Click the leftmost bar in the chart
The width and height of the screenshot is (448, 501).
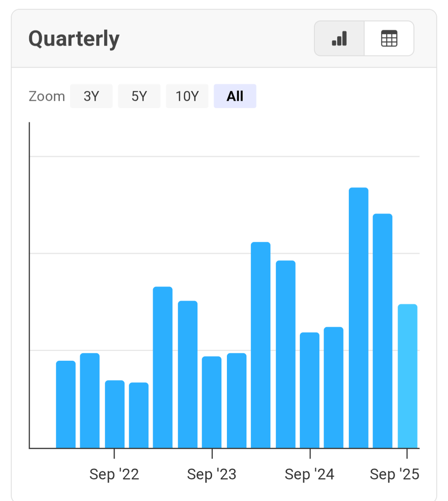pyautogui.click(x=66, y=404)
